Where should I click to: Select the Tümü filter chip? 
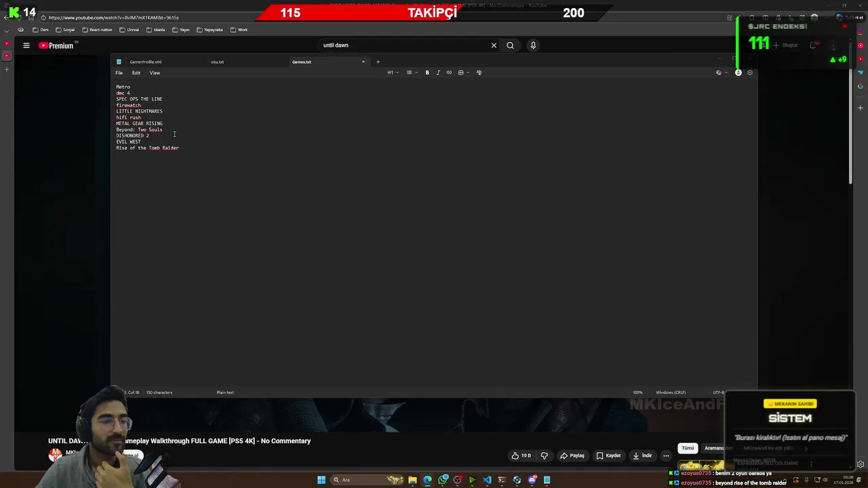coord(688,448)
